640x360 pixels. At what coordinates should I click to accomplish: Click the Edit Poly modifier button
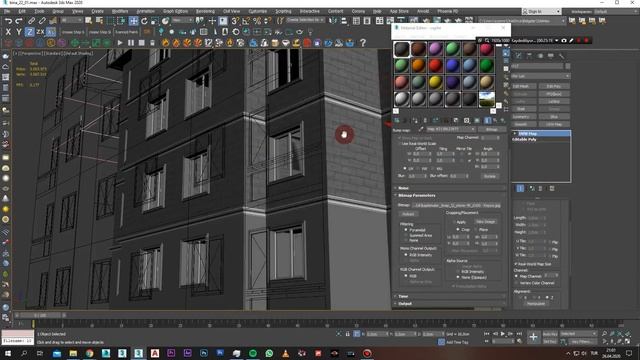tap(554, 86)
